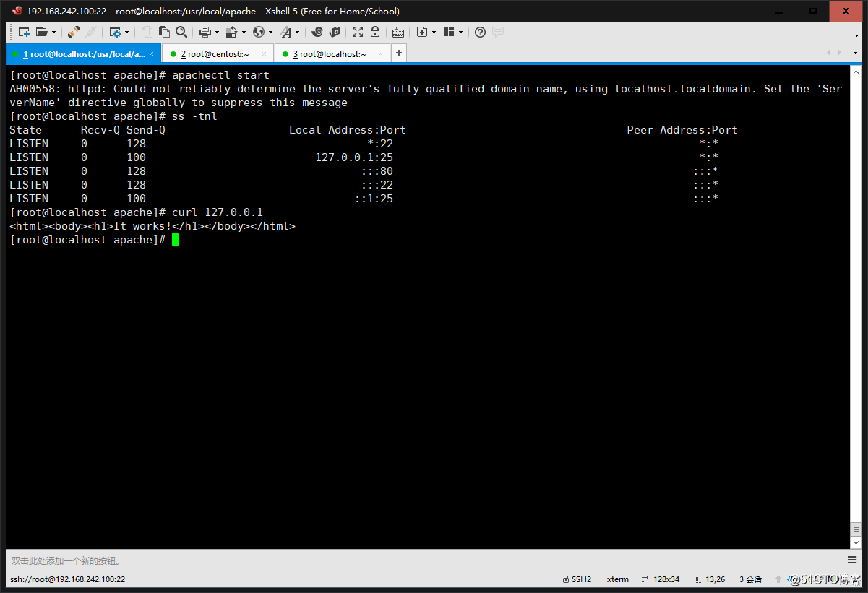Viewport: 868px width, 593px height.
Task: Switch to tab 2 root@centos6:~
Action: [x=218, y=53]
